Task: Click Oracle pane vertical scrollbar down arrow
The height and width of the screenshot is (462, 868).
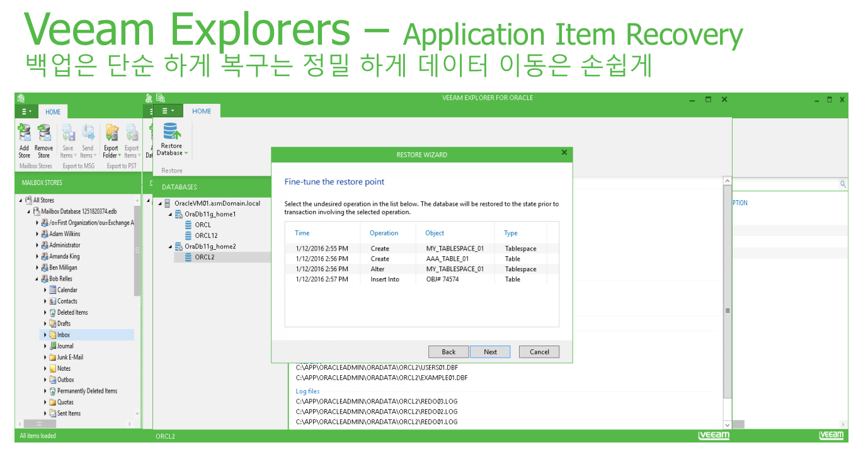Action: coord(728,425)
